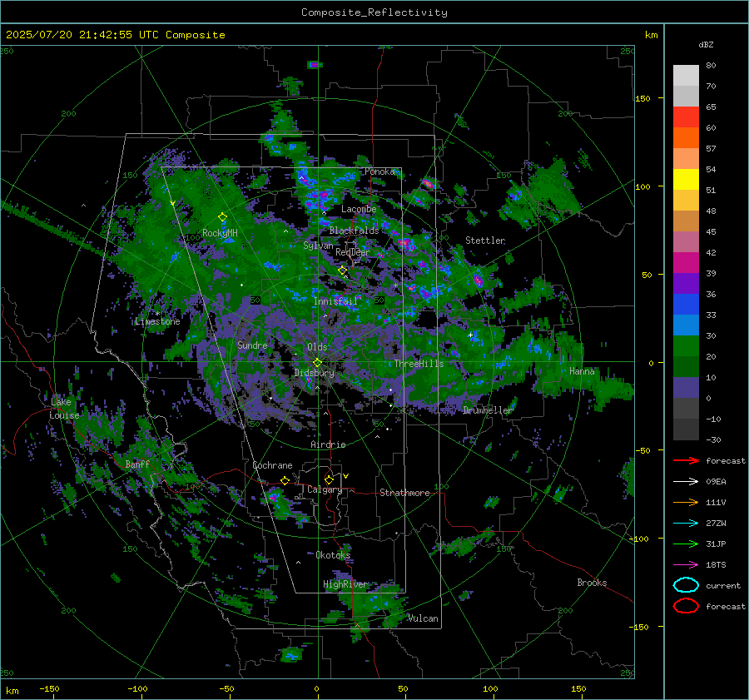This screenshot has height=700, width=749.
Task: Click yellow diamond radar site marker above Didsbury
Action: point(317,363)
